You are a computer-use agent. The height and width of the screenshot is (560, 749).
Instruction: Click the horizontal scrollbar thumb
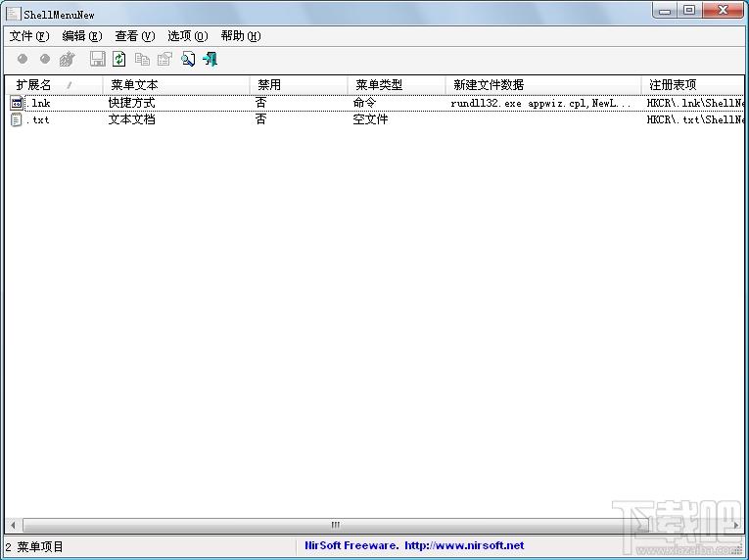[336, 525]
